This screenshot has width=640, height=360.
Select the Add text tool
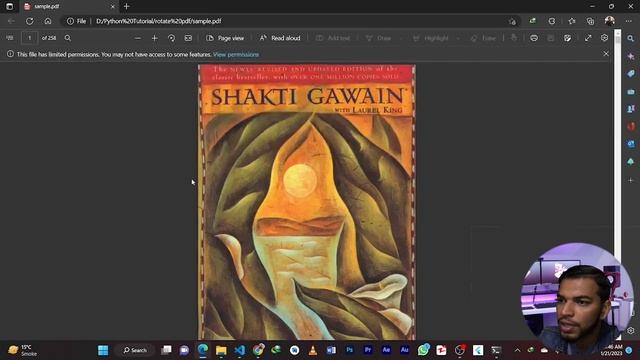pos(333,38)
